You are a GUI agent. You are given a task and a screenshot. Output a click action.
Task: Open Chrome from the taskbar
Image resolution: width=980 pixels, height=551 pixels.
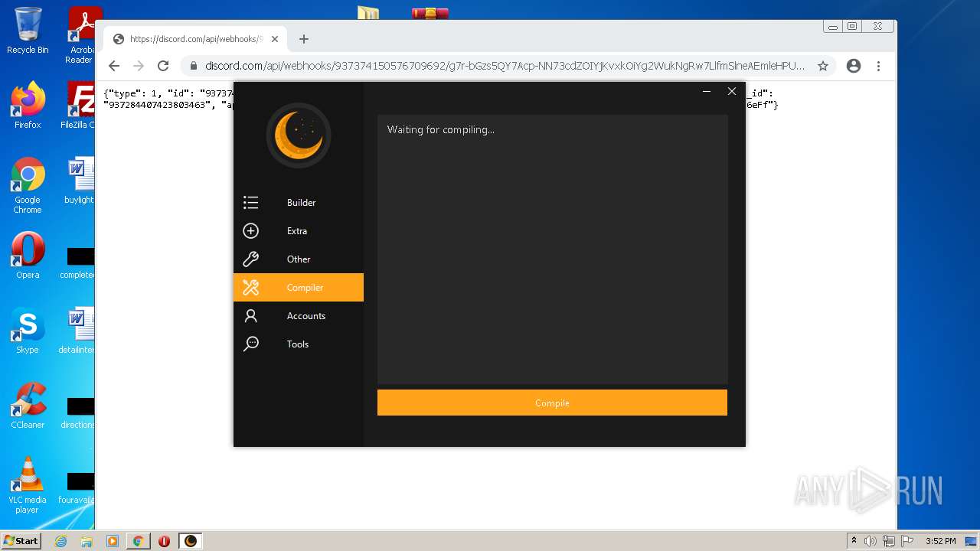pos(138,541)
